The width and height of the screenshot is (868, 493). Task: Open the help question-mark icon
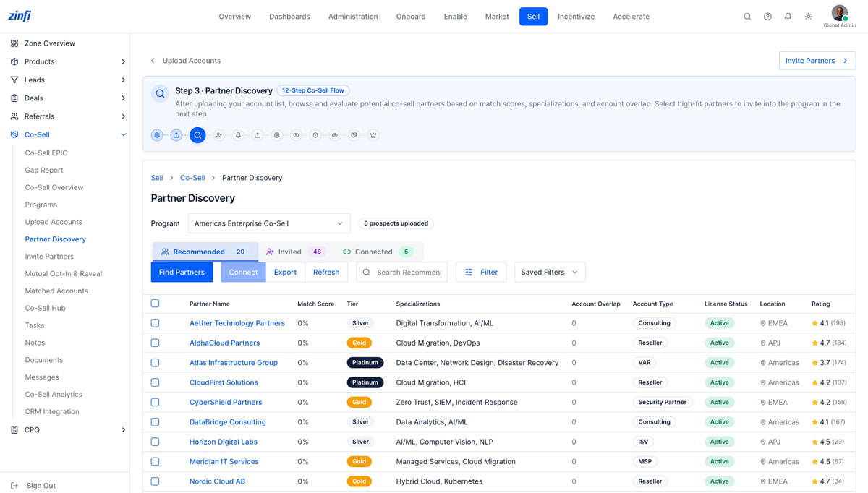[x=767, y=17]
